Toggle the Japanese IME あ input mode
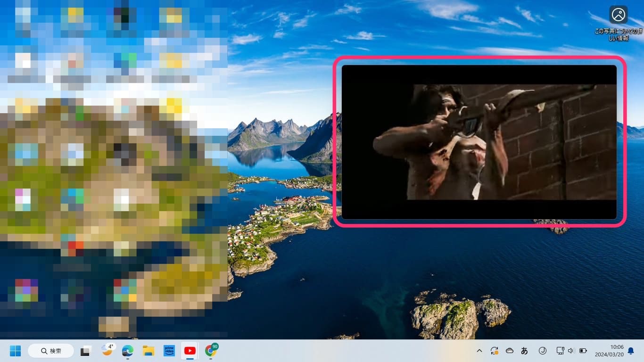The height and width of the screenshot is (362, 644). pyautogui.click(x=524, y=351)
